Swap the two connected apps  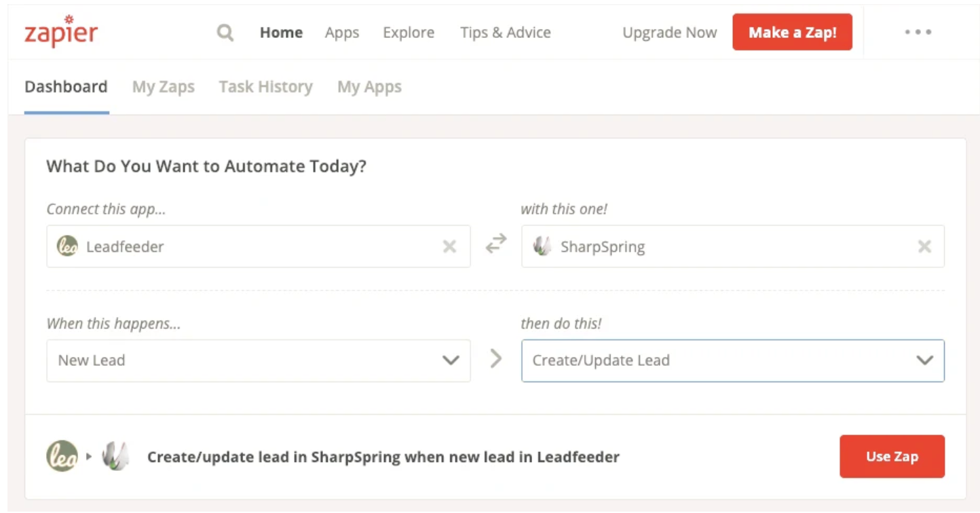496,244
